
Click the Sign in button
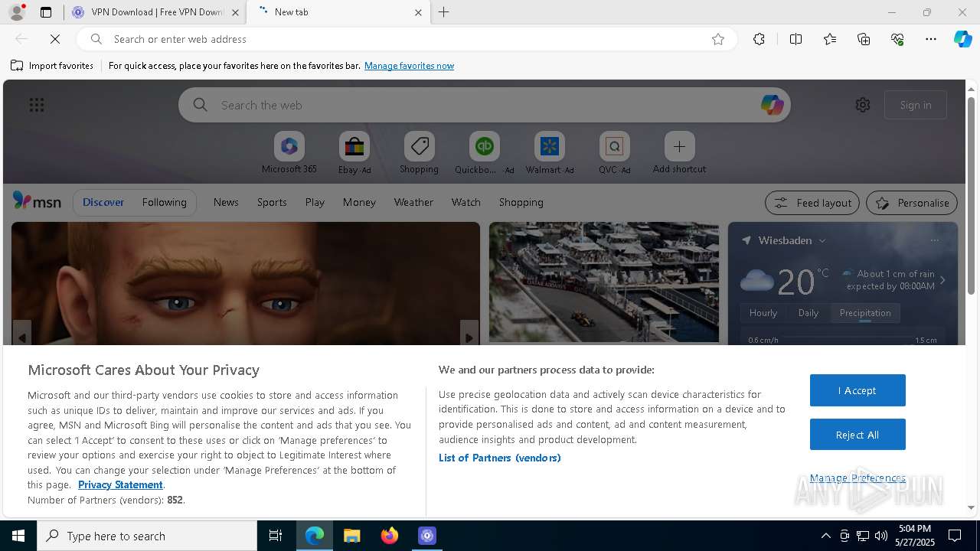click(x=916, y=105)
